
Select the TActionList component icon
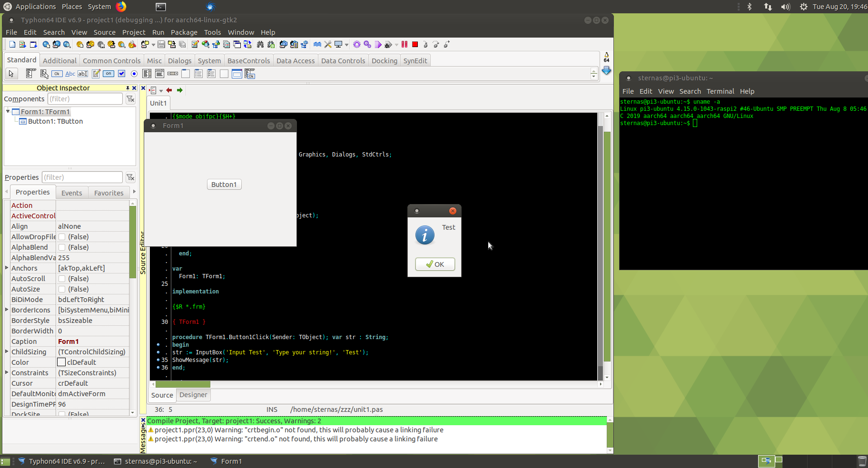250,74
